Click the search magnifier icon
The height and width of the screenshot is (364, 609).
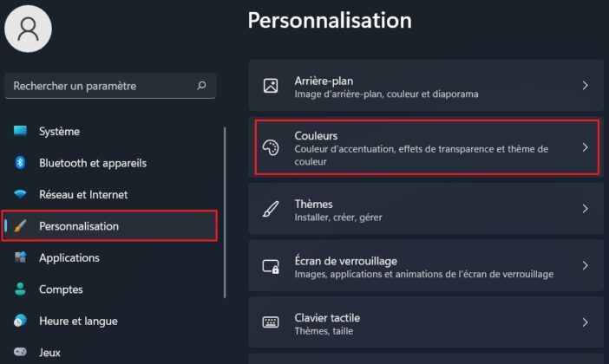coord(201,86)
